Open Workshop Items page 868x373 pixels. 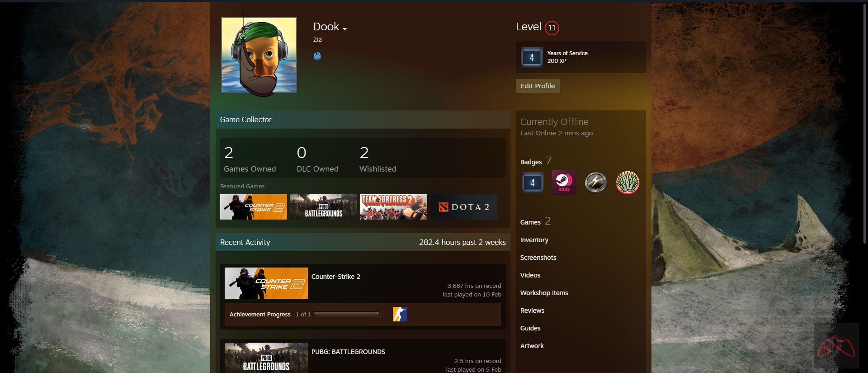click(x=544, y=293)
